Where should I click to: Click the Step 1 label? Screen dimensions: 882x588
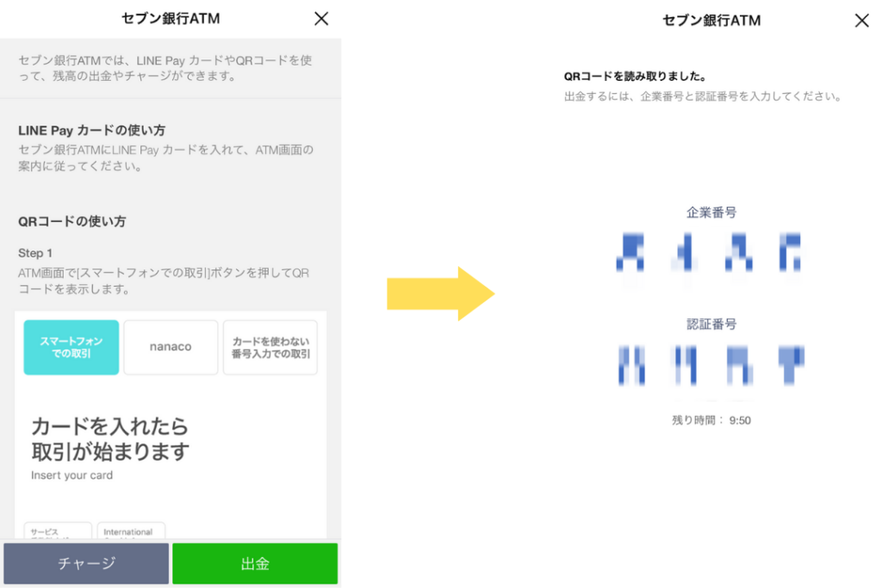click(34, 253)
